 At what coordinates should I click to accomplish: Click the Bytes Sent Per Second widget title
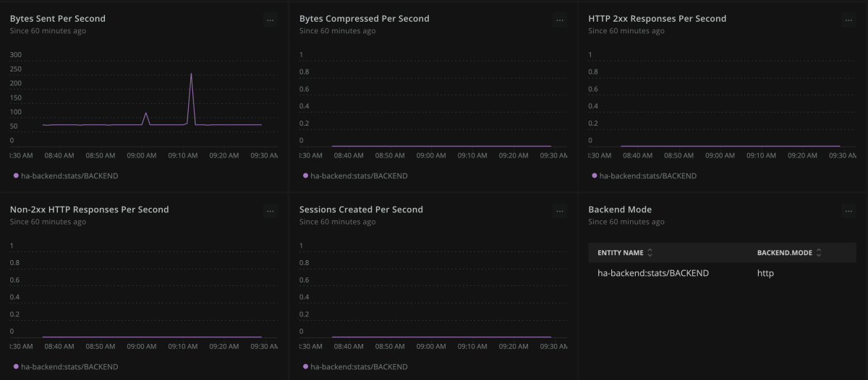click(x=58, y=19)
